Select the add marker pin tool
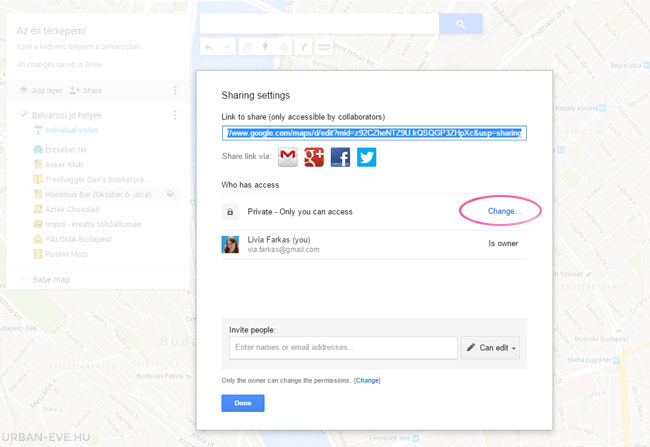 [265, 47]
